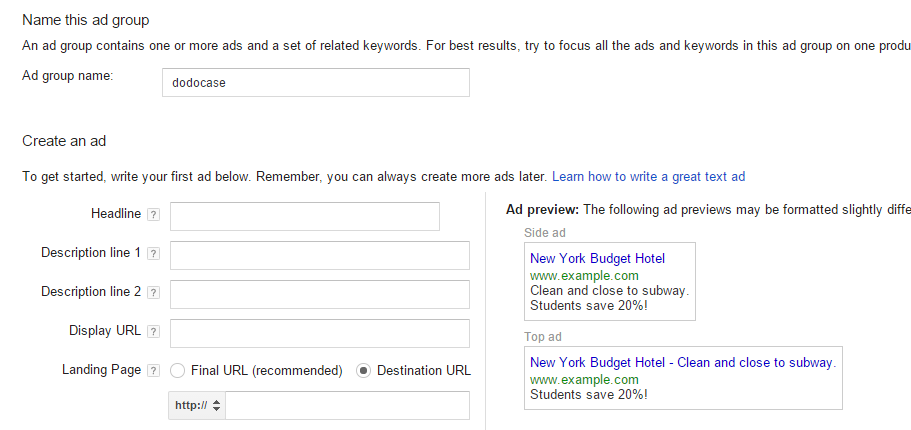Image resolution: width=911 pixels, height=430 pixels.
Task: Select the Final URL (recommended) radio button
Action: 178,370
